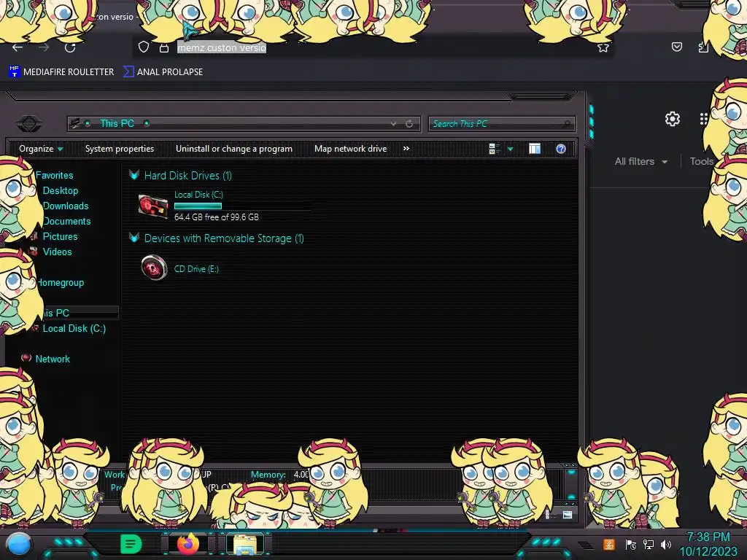Save page to Pocket icon

(676, 47)
